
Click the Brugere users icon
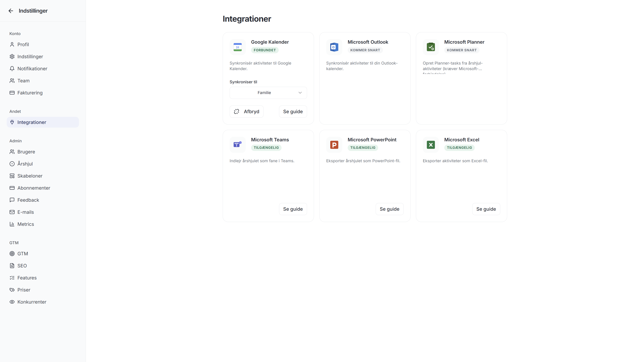[x=12, y=152]
